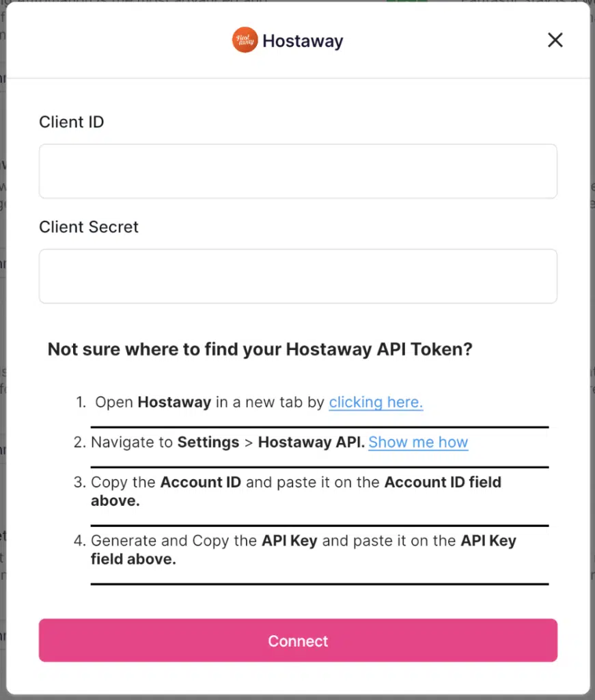Click the bold "API Key field above." text
The image size is (595, 700).
pos(488,541)
